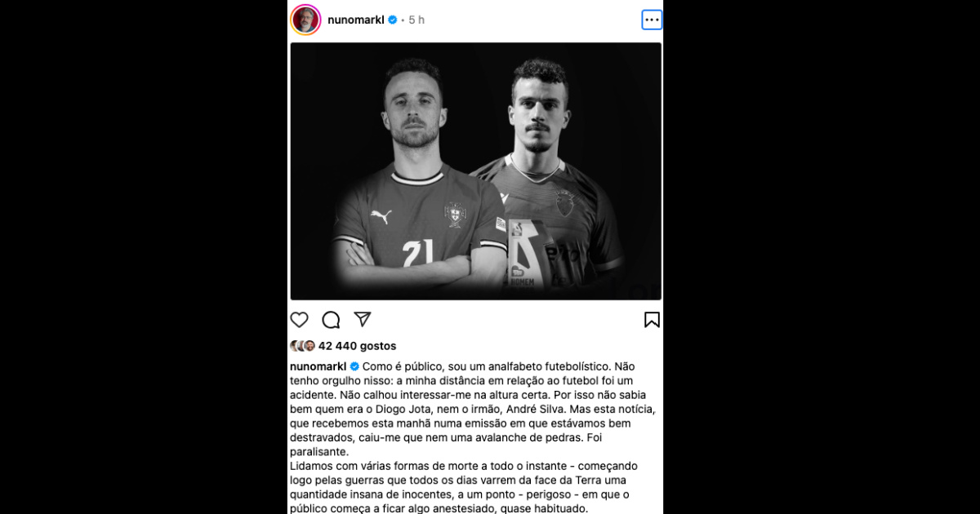Click the Puma logo on the jersey
Screen dimensions: 980x514
click(x=381, y=217)
